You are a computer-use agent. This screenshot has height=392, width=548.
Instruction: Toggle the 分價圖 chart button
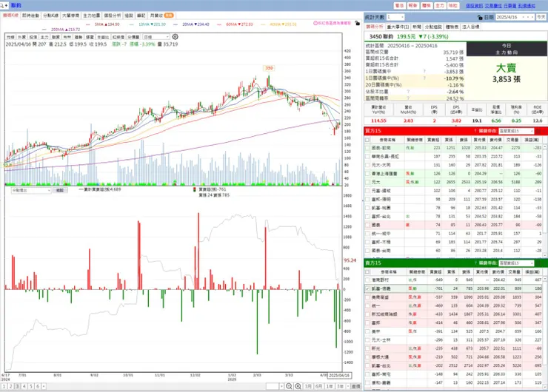pos(133,37)
